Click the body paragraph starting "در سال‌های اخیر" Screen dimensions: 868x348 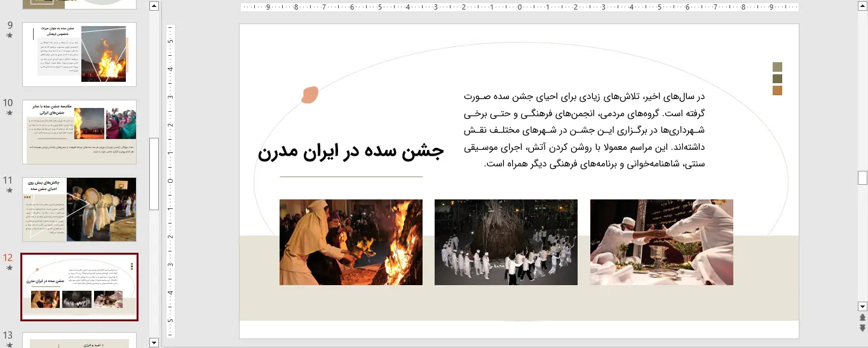(585, 130)
